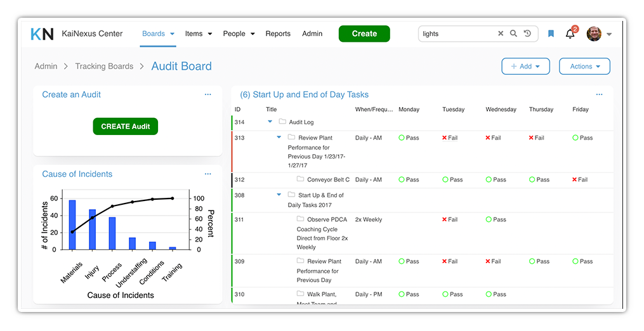Collapse the Audit Log row

(270, 122)
